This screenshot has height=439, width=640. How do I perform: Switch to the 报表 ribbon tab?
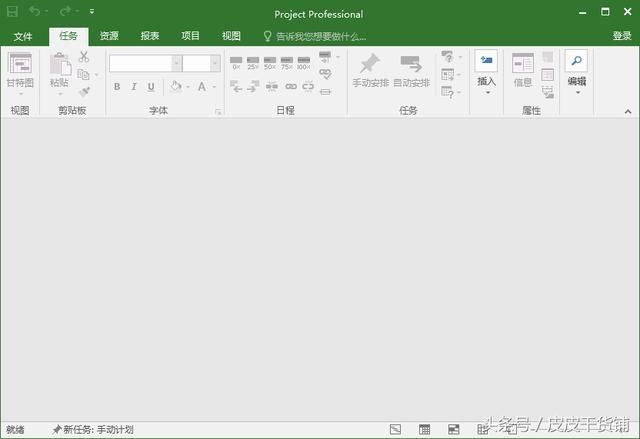pyautogui.click(x=150, y=36)
